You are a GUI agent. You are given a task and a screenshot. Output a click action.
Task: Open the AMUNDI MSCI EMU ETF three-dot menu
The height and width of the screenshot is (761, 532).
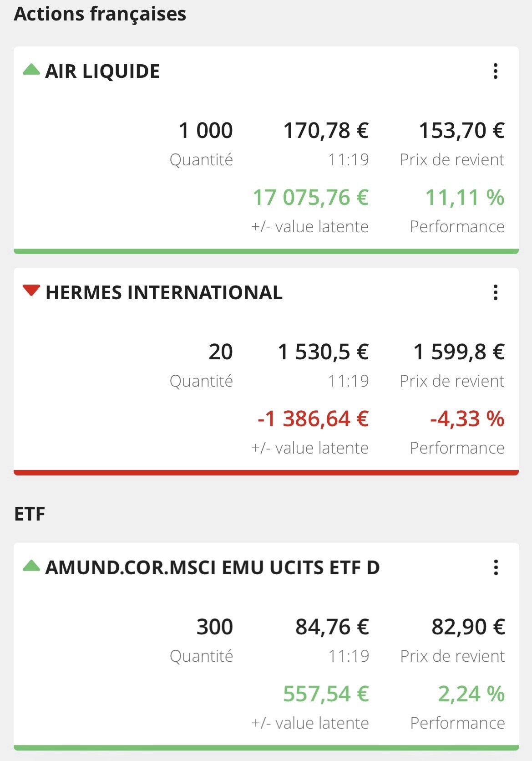(496, 567)
